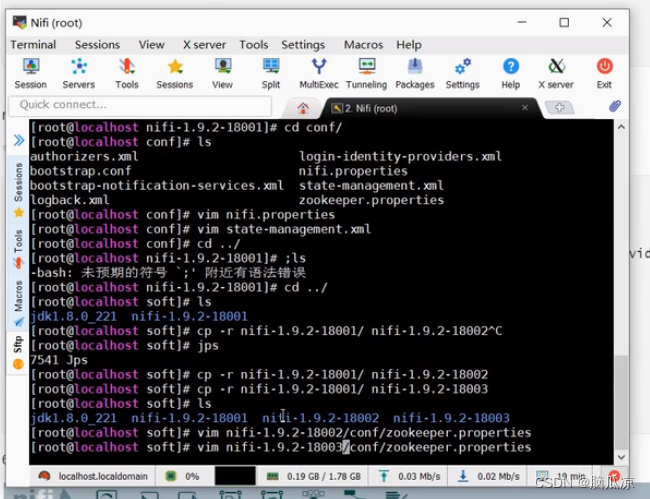Open the Tools toolbar icon
Image resolution: width=650 pixels, height=499 pixels.
coord(127,74)
